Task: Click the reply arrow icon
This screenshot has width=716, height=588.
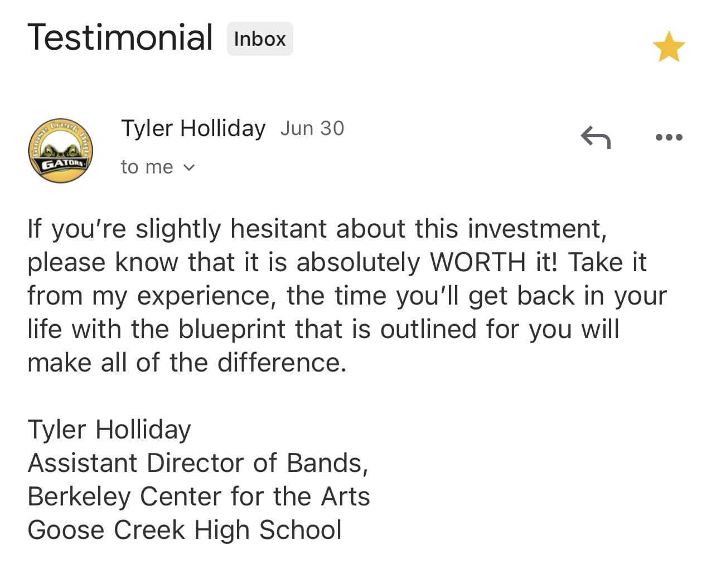Action: pos(596,137)
